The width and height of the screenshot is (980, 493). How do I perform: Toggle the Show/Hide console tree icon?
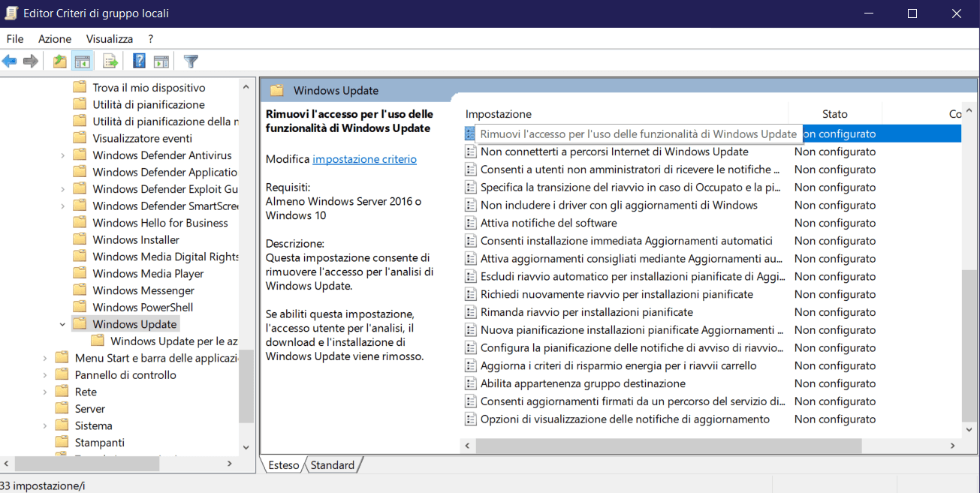point(83,61)
